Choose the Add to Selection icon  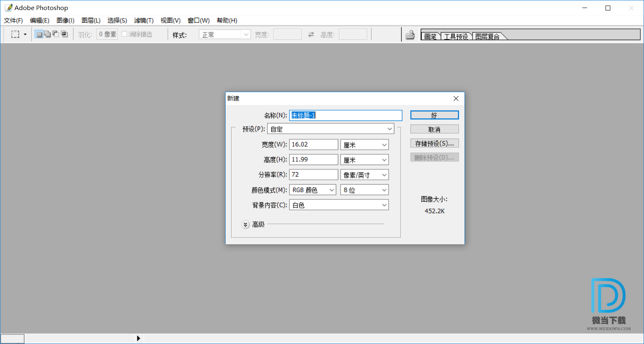click(47, 34)
